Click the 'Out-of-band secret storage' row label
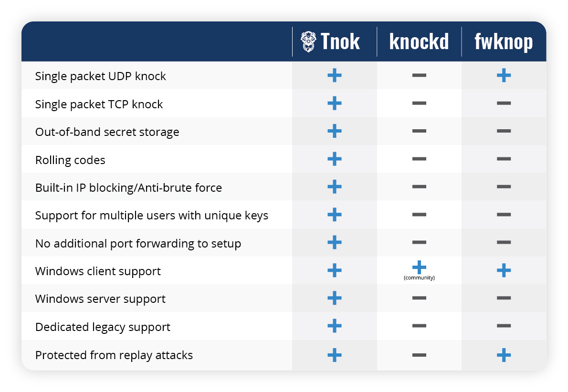Viewport: 568px width, 392px height. [x=107, y=132]
